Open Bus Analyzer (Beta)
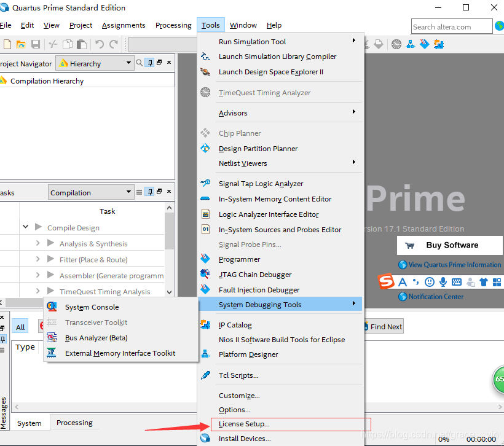504x446 pixels. pyautogui.click(x=121, y=338)
